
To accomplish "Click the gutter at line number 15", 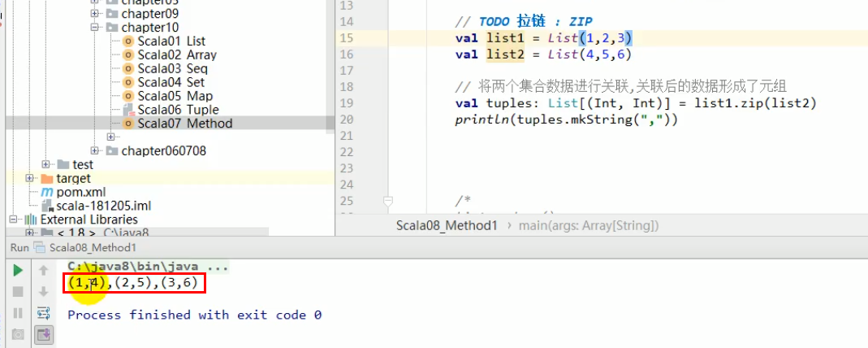I will click(x=347, y=37).
